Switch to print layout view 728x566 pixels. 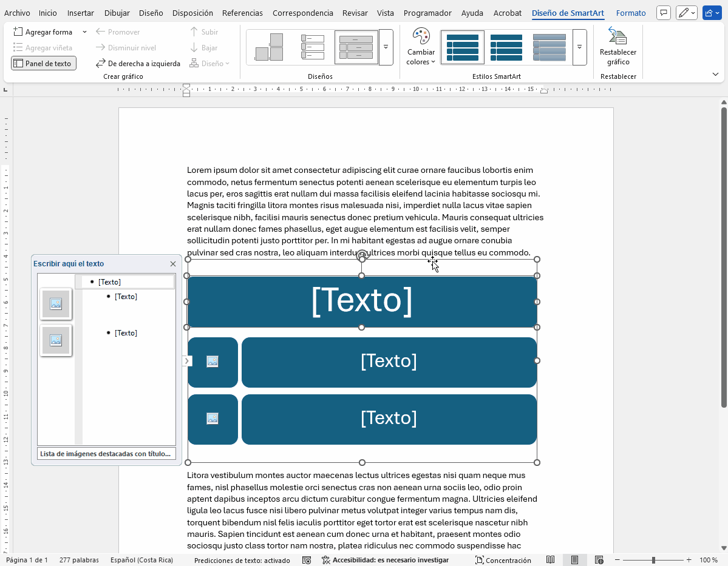click(x=574, y=560)
